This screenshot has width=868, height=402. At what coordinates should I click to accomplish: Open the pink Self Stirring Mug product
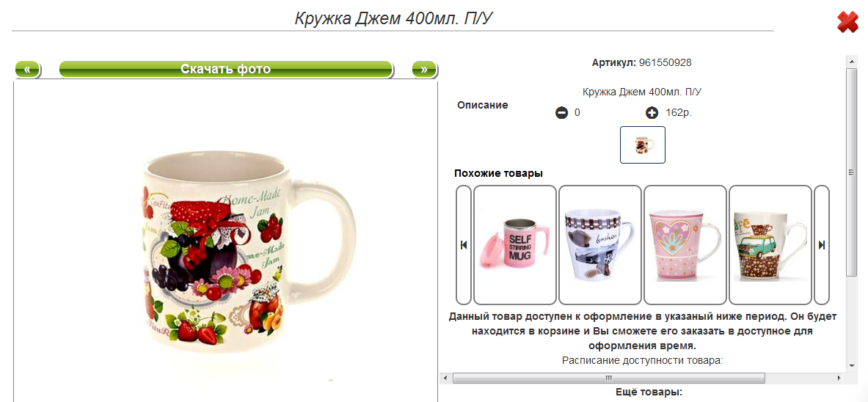coord(515,245)
